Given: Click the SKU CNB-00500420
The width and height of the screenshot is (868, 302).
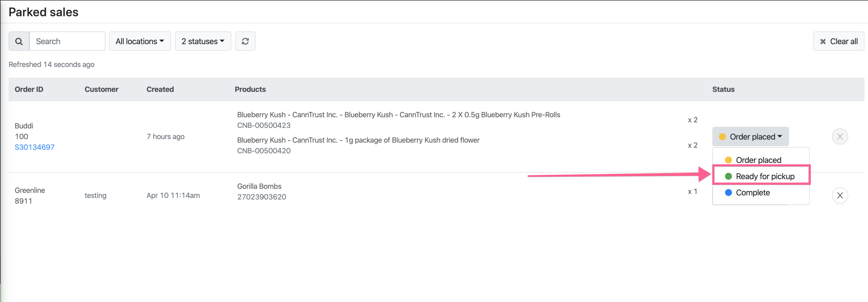Looking at the screenshot, I should click(263, 150).
